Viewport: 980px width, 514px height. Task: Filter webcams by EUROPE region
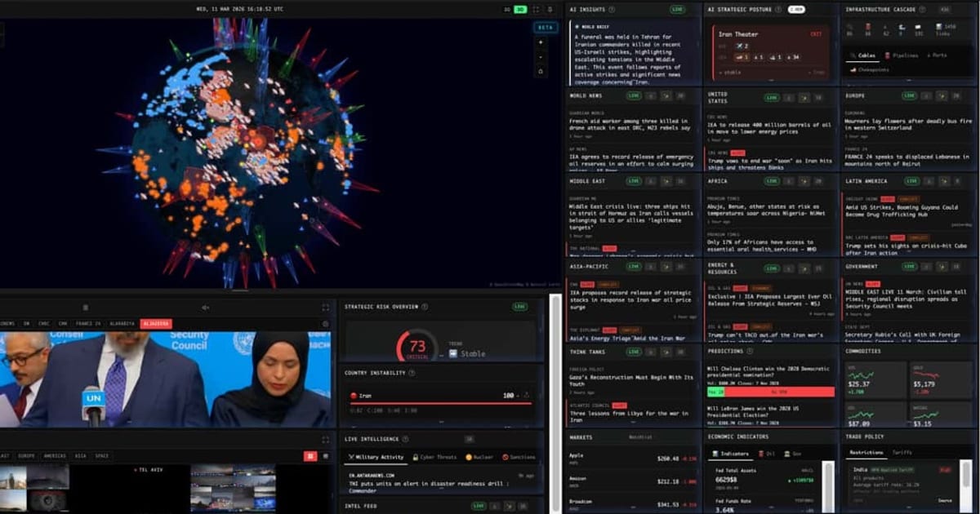(26, 455)
